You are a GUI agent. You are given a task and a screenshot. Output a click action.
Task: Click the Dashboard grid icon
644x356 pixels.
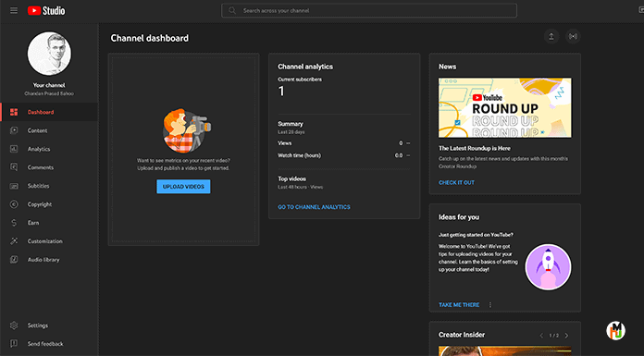point(14,112)
